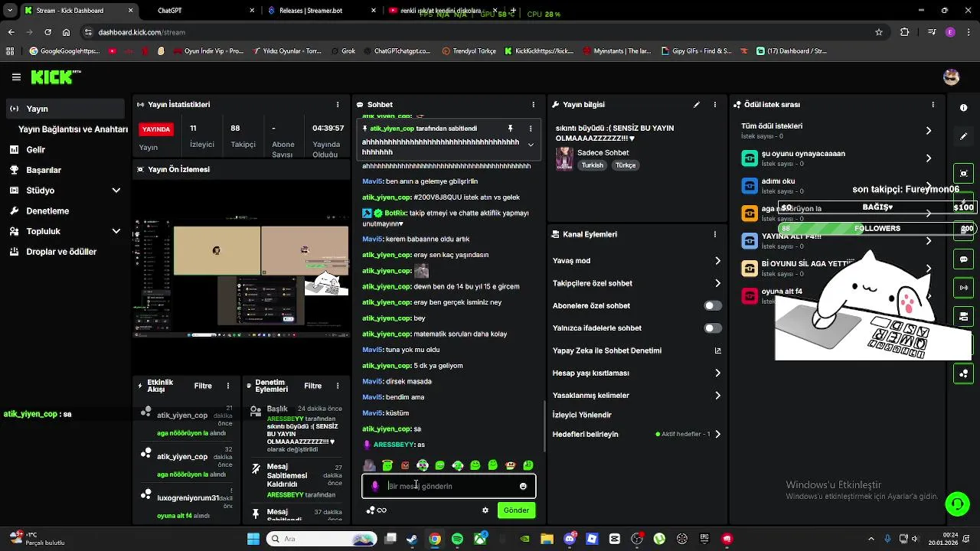Toggle Yalnızca ifadelerle sohbet switch
Viewport: 980px width, 551px height.
[x=713, y=328]
